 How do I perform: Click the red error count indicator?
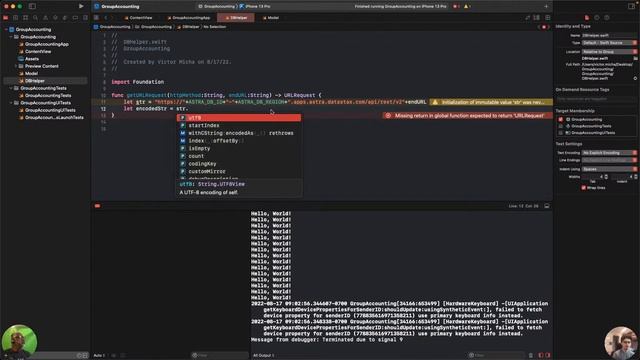point(456,6)
